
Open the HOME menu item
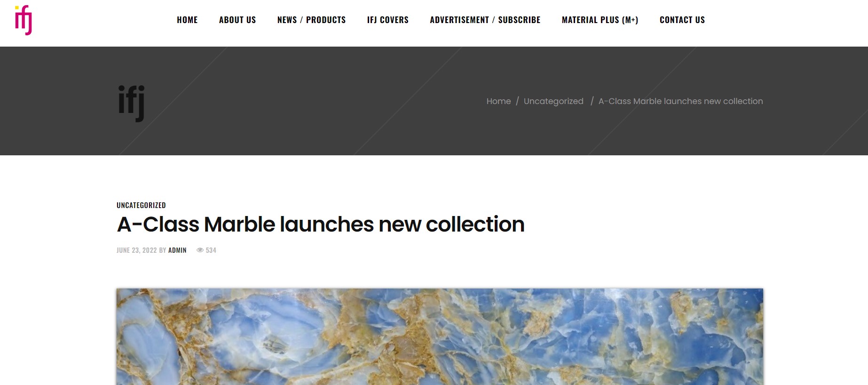pyautogui.click(x=187, y=20)
